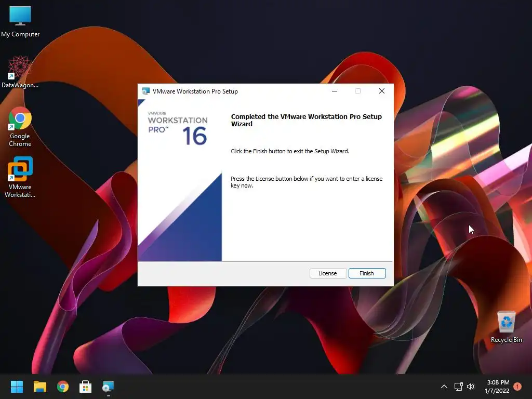The image size is (532, 399).
Task: Click the Finish button in the Setup wizard
Action: tap(367, 273)
